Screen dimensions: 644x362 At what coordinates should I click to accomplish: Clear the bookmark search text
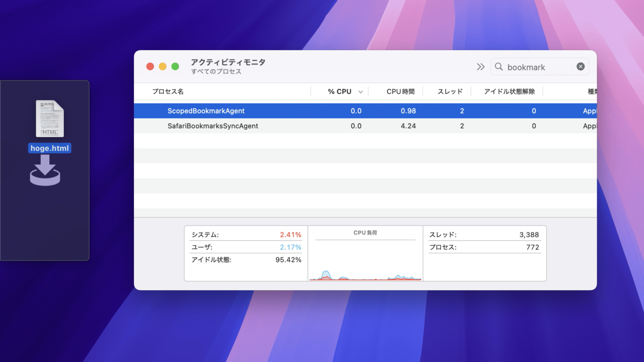(x=581, y=66)
